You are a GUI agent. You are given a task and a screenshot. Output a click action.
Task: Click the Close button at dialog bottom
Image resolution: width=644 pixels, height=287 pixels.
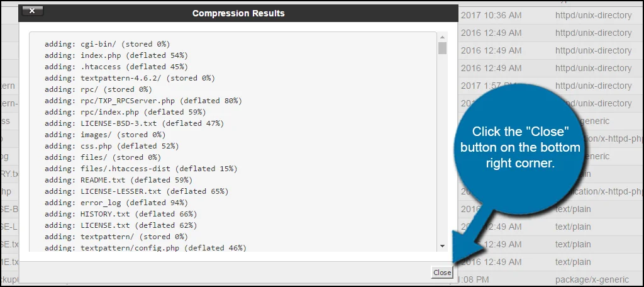pyautogui.click(x=441, y=273)
